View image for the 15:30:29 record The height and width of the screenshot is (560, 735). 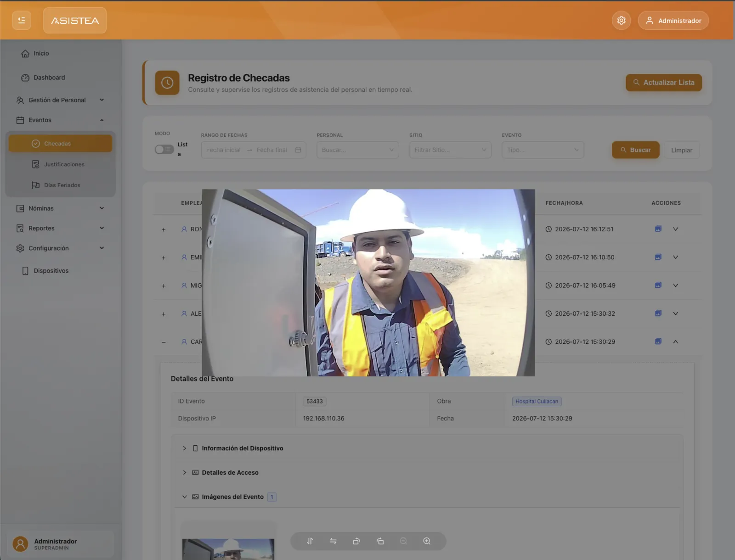click(658, 342)
